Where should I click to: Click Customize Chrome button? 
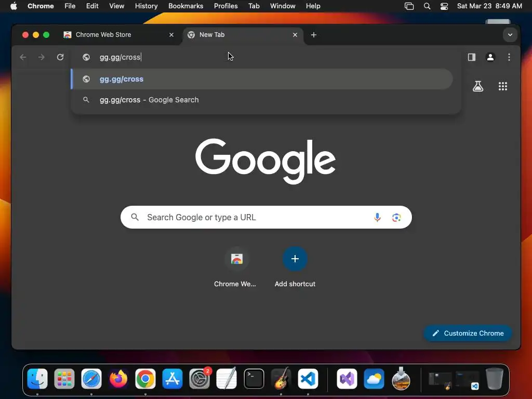click(x=468, y=333)
